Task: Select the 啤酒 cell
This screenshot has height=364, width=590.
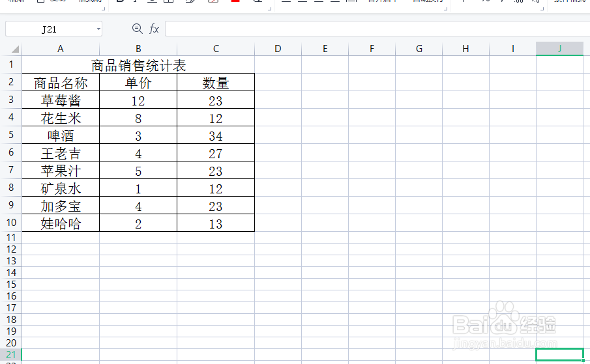Action: pos(61,135)
